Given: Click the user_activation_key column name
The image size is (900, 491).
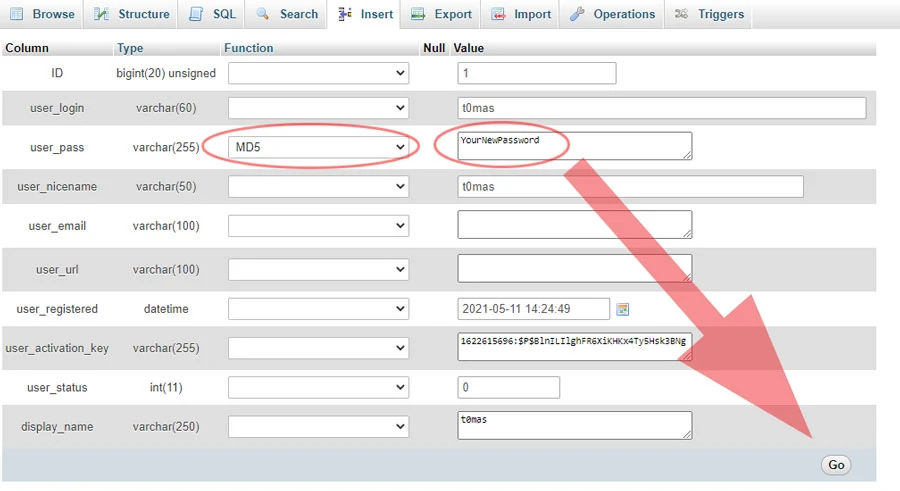Looking at the screenshot, I should pyautogui.click(x=57, y=349).
